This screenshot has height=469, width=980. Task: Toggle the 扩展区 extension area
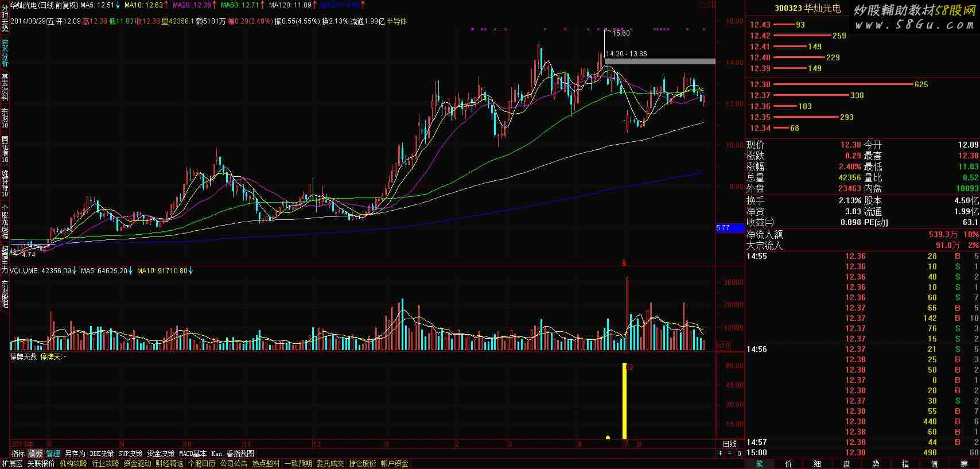click(x=12, y=463)
